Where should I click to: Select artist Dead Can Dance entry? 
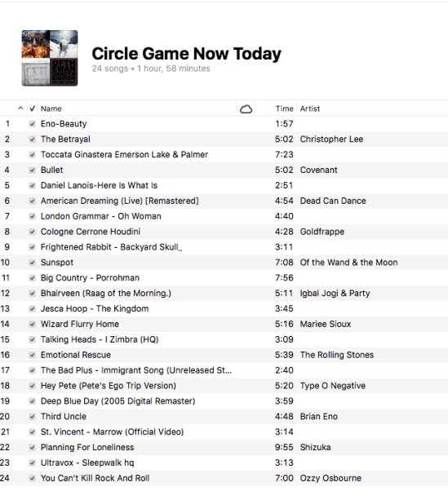(x=333, y=201)
